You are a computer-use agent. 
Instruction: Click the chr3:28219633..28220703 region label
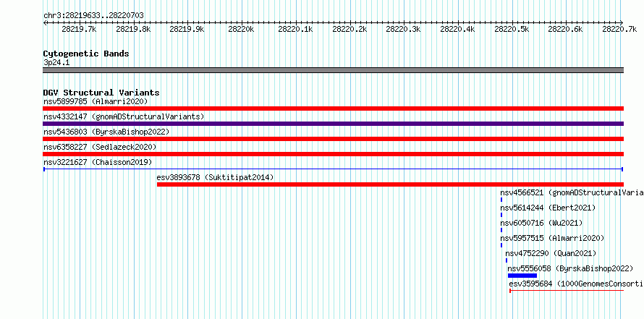tap(93, 16)
